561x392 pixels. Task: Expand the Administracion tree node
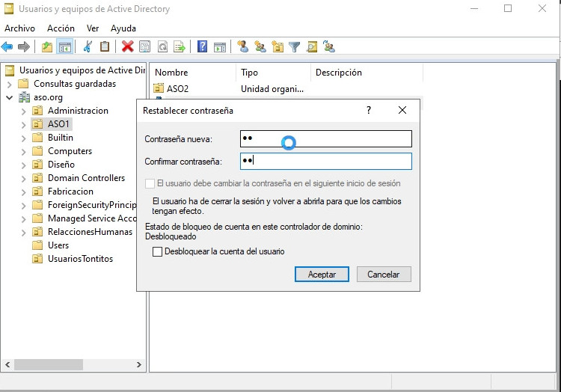pyautogui.click(x=23, y=111)
